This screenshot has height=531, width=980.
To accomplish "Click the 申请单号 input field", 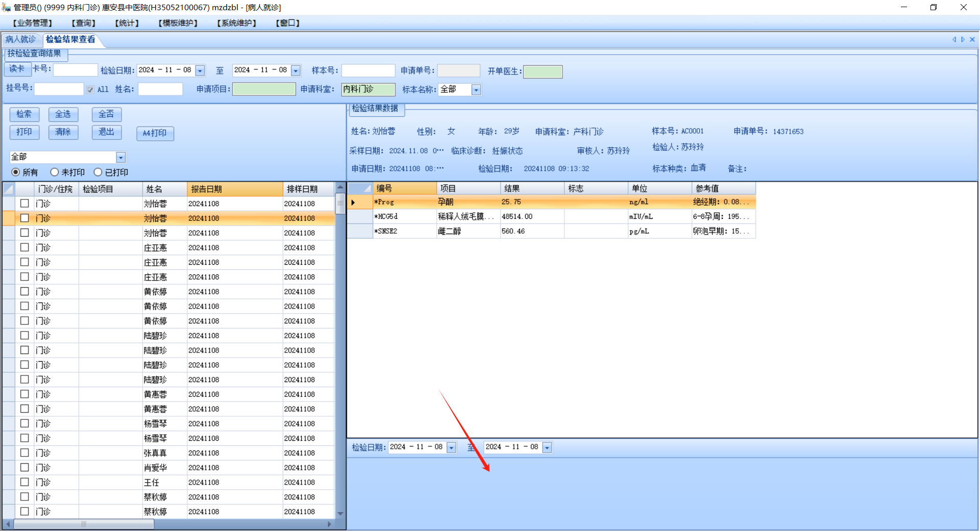I will pyautogui.click(x=459, y=70).
